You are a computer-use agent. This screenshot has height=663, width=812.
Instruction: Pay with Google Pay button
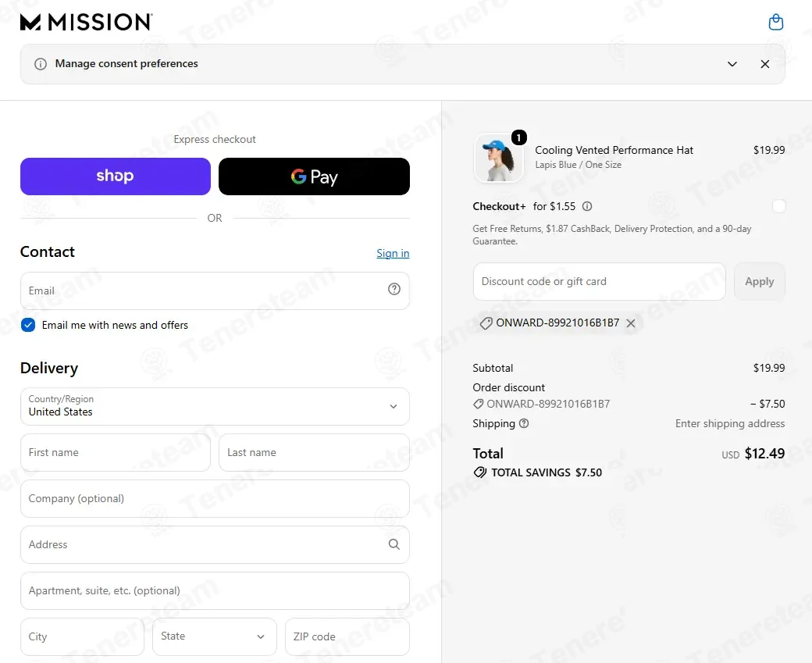(315, 176)
